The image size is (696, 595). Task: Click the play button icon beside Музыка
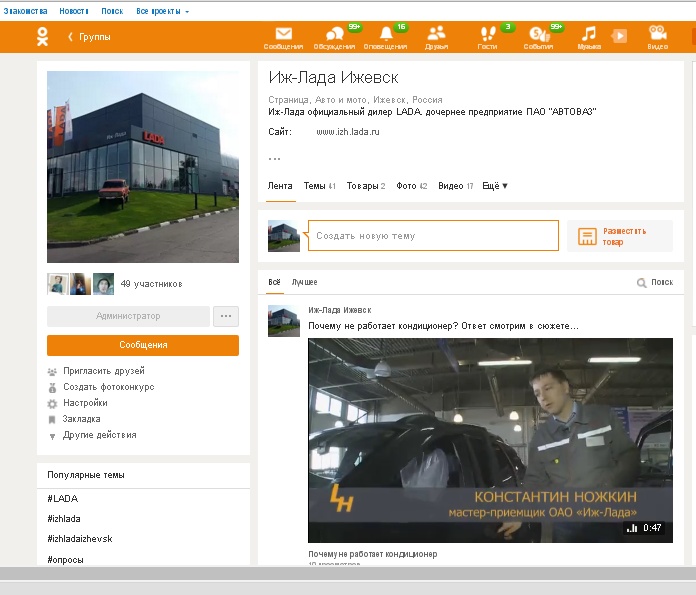pyautogui.click(x=619, y=36)
